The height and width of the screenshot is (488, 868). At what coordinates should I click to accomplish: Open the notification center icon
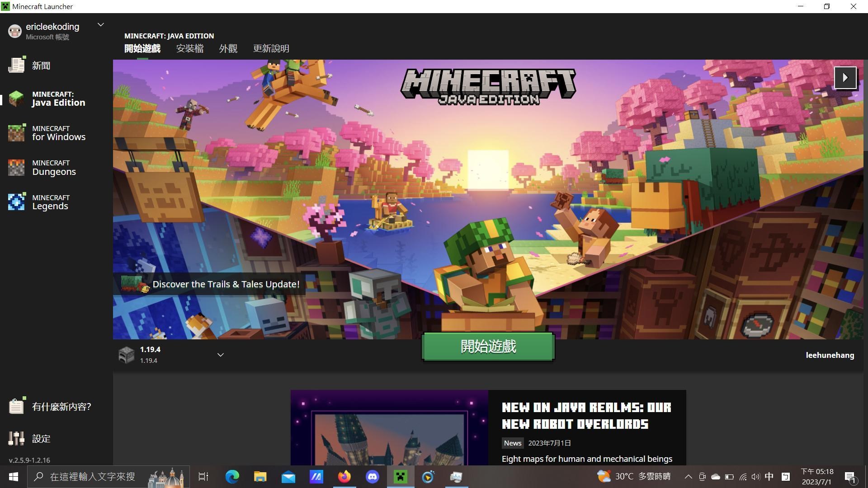coord(850,477)
